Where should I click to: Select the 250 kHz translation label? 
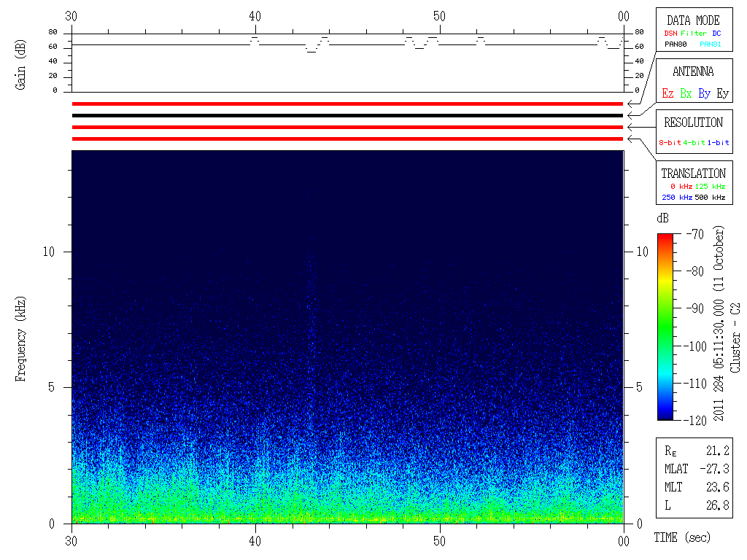[x=675, y=198]
